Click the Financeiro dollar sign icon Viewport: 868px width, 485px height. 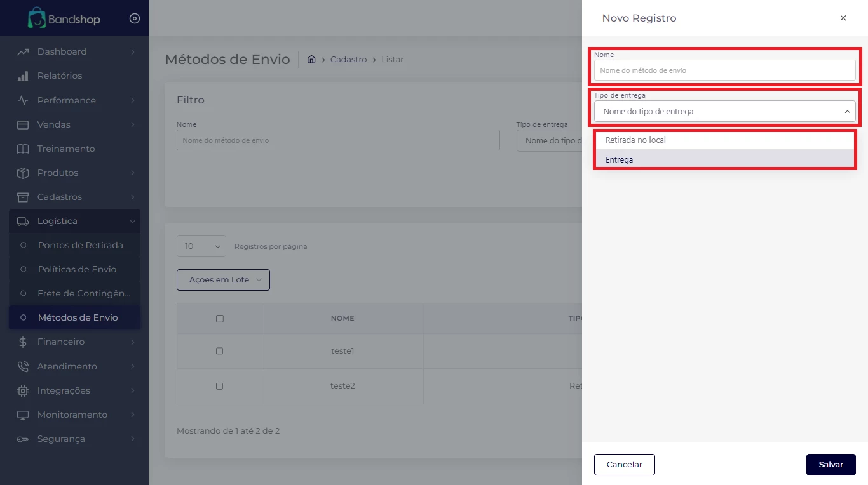(23, 342)
